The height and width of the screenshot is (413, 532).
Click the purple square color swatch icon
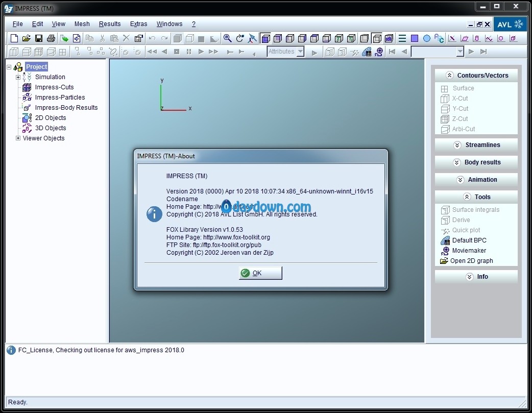coord(414,38)
